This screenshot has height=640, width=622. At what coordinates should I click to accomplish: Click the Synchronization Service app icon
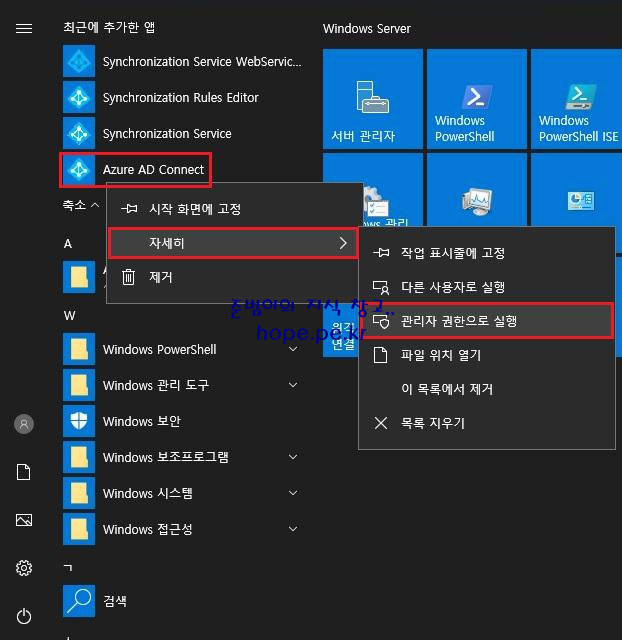tap(79, 133)
